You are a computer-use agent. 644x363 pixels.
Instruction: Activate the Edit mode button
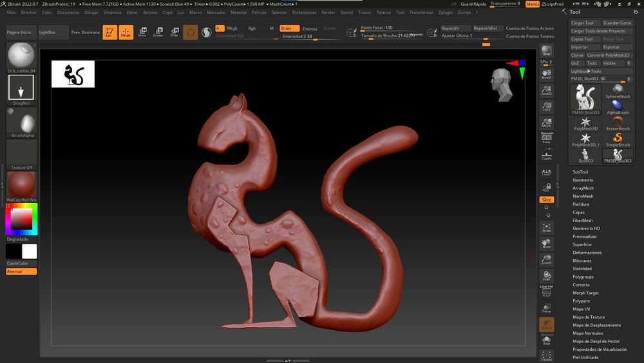pyautogui.click(x=110, y=32)
